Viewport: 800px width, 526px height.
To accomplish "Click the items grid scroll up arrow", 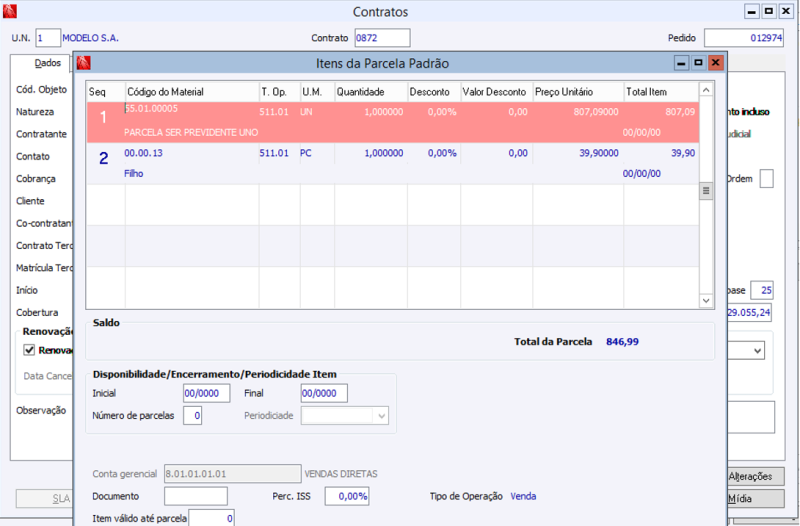I will (x=706, y=90).
